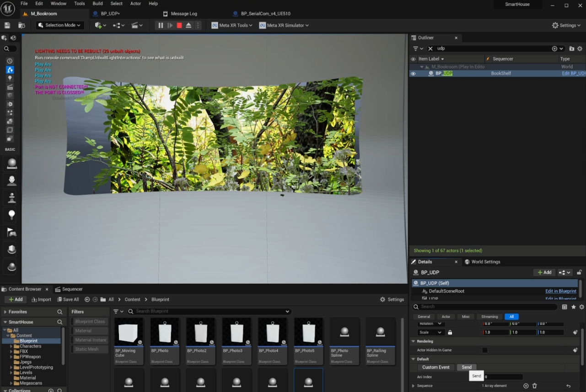Click the eject from player icon
Screen dimensions: 586x392
[x=188, y=26]
